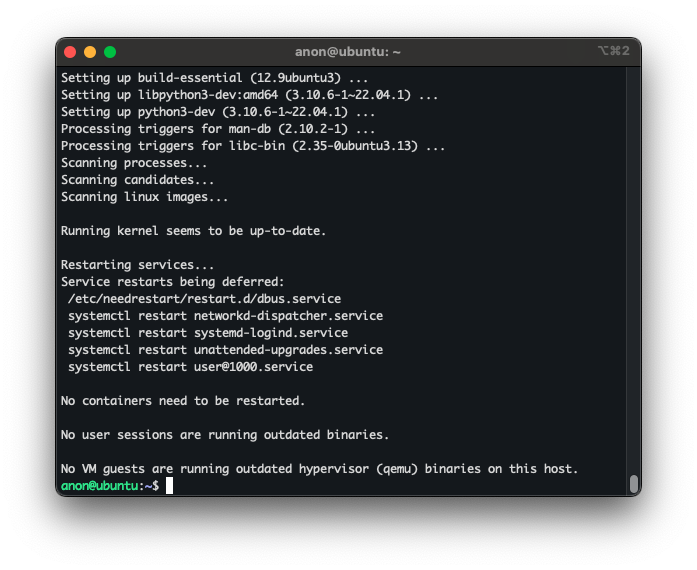
Task: Click the 'Setting up python3-dev' line
Action: click(x=218, y=112)
